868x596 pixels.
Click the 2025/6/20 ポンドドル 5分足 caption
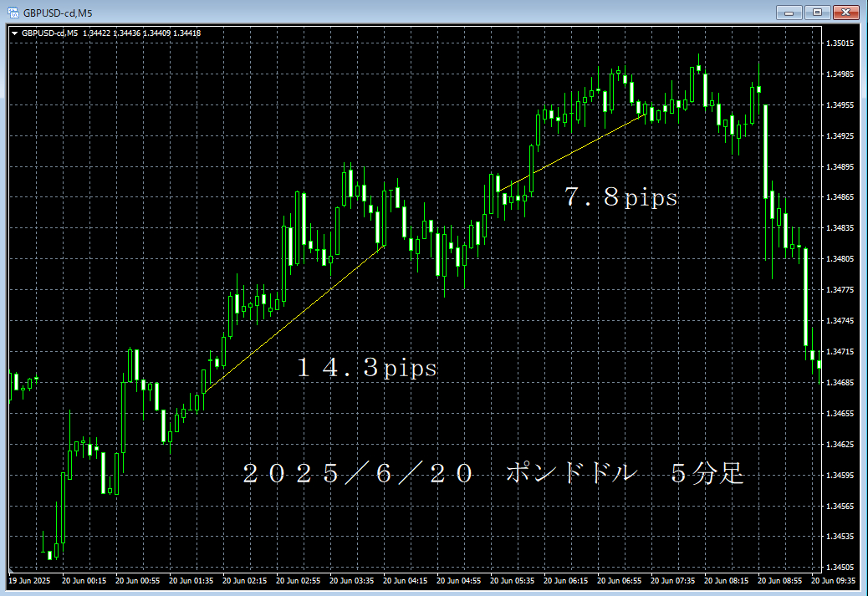pyautogui.click(x=493, y=475)
